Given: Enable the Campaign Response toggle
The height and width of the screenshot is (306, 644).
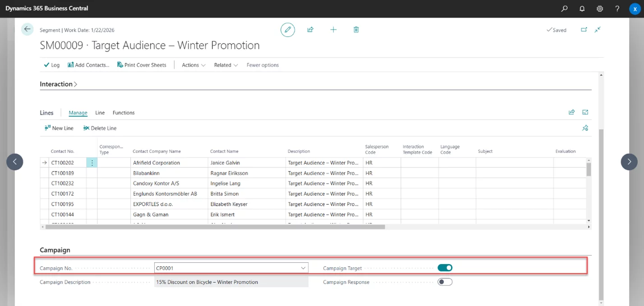Looking at the screenshot, I should (445, 282).
